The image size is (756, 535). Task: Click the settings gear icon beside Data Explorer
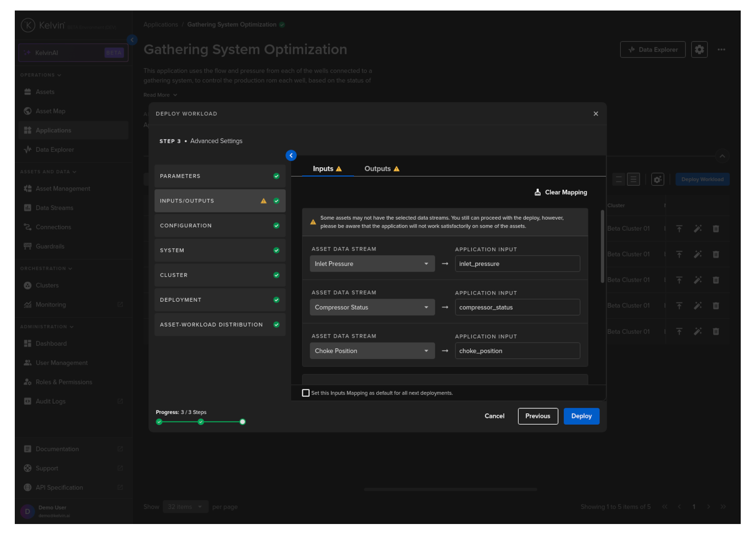point(699,50)
